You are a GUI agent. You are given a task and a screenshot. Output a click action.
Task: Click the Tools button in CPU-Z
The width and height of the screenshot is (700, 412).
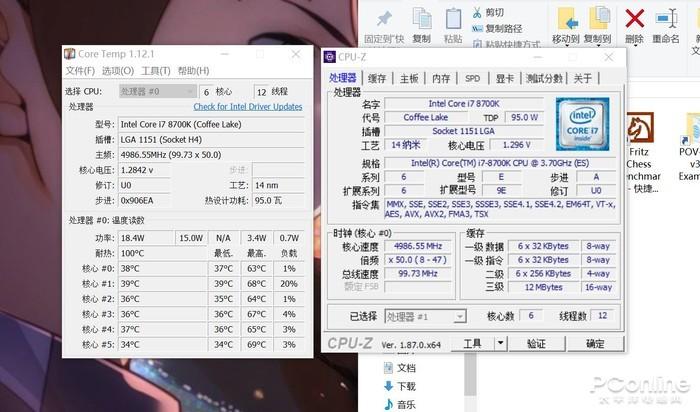click(x=472, y=343)
